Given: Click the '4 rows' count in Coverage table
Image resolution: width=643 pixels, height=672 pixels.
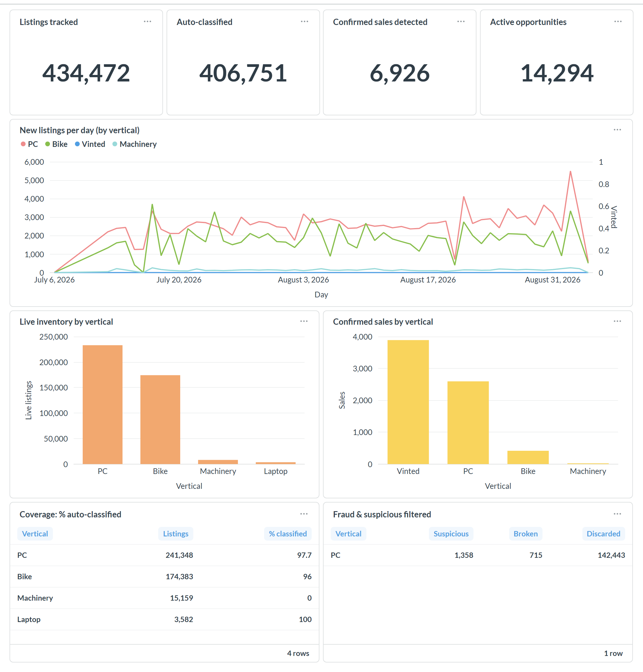Looking at the screenshot, I should pyautogui.click(x=298, y=654).
